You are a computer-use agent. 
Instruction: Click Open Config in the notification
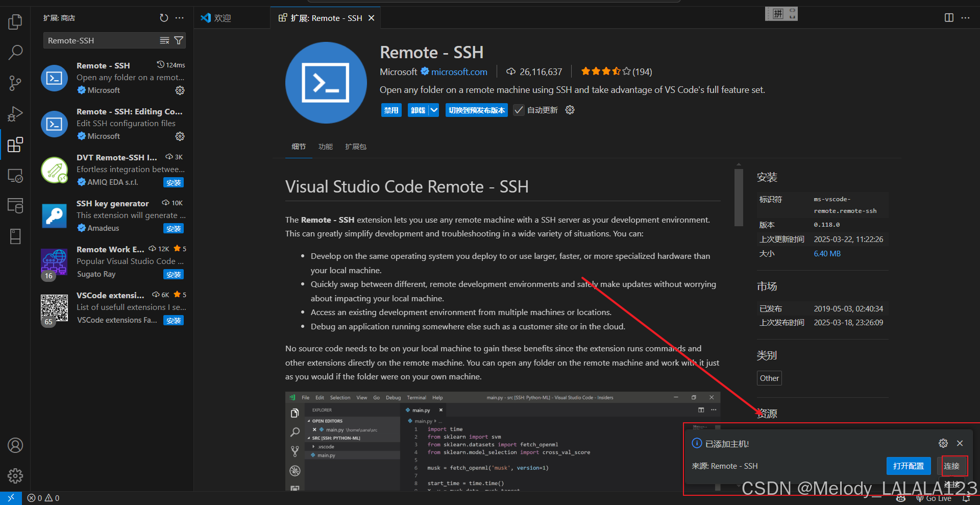(909, 466)
